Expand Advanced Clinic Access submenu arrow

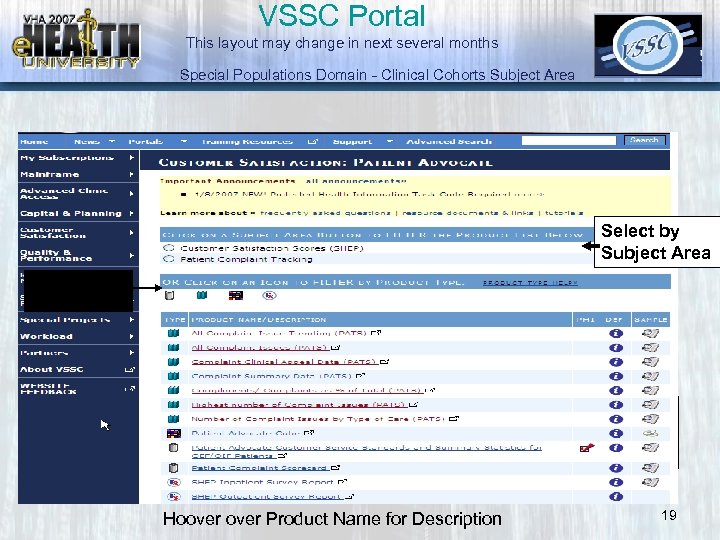tap(132, 193)
